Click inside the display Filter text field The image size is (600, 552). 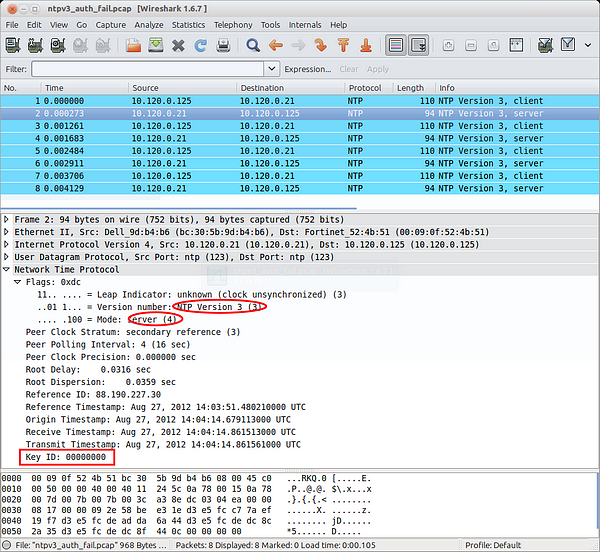(148, 69)
